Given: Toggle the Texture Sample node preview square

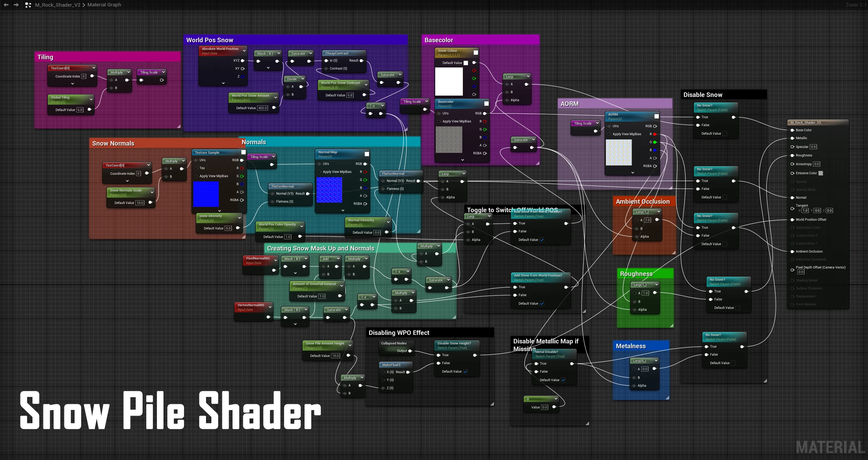Looking at the screenshot, I should pos(243,152).
